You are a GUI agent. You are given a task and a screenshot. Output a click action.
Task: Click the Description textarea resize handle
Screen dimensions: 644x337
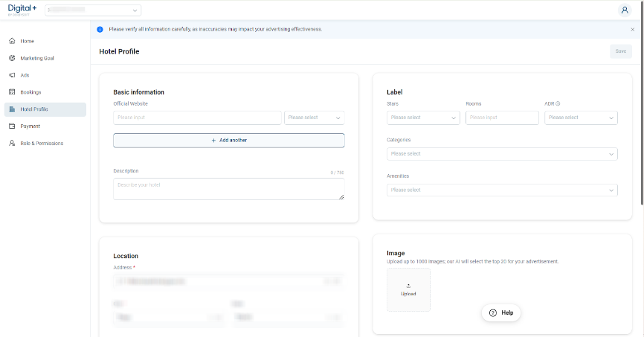click(x=341, y=197)
